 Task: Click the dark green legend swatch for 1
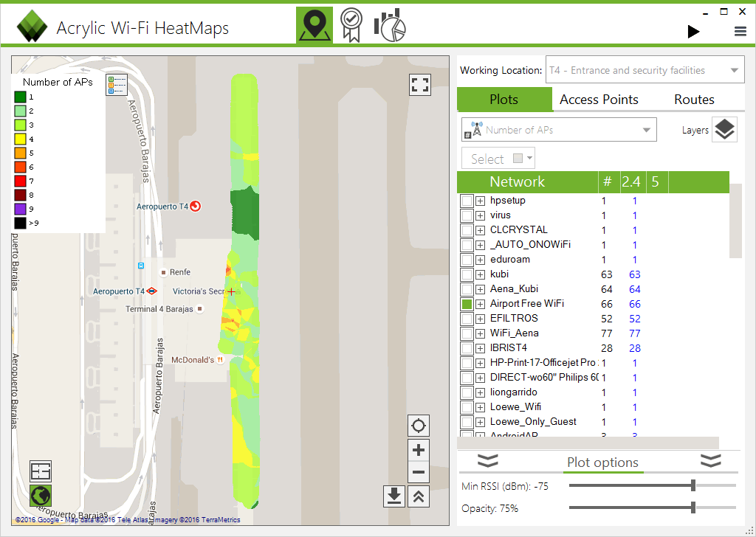[x=20, y=97]
